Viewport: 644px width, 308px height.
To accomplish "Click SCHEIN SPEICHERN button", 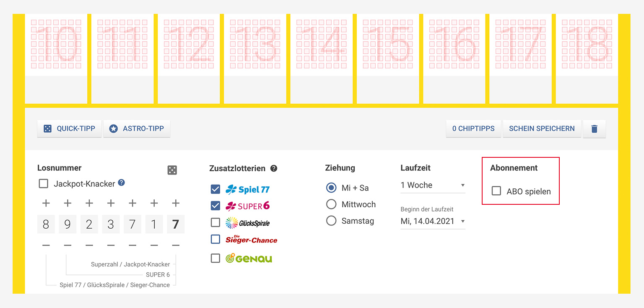I will [542, 129].
